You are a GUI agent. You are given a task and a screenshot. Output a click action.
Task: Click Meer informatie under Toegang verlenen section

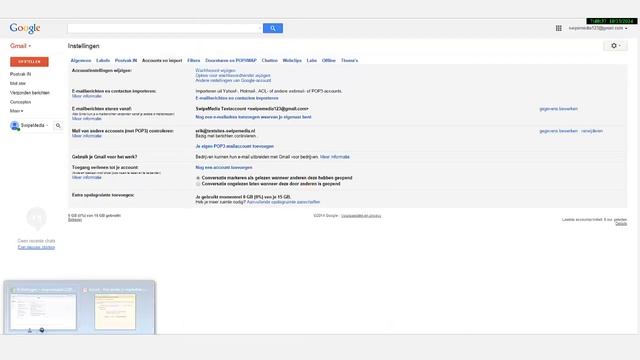[x=87, y=178]
